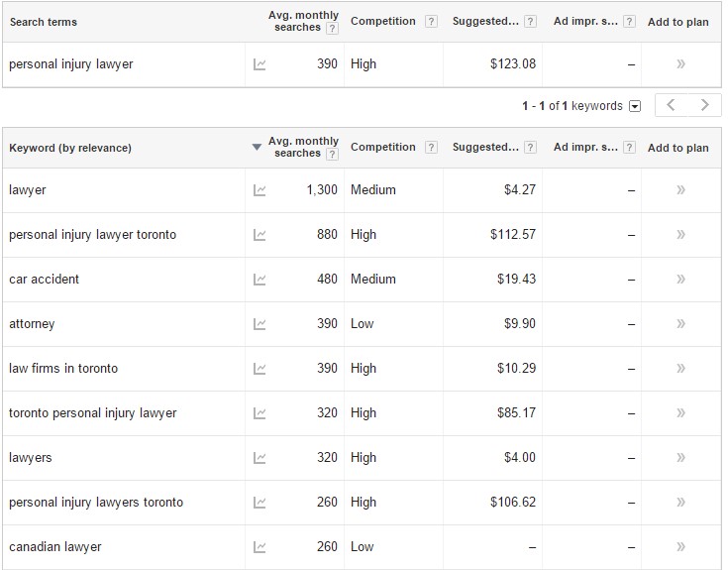Image resolution: width=728 pixels, height=570 pixels.
Task: Go to next page of keywords
Action: (704, 105)
